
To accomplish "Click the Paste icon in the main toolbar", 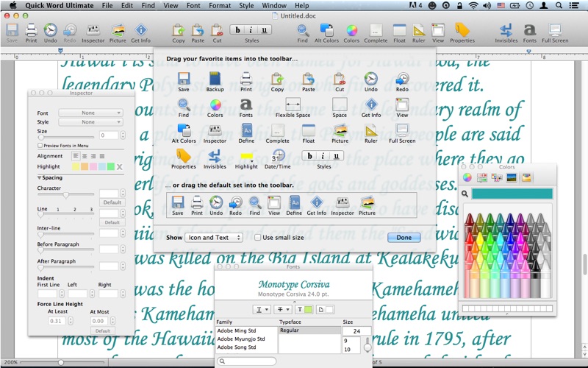I will point(198,30).
